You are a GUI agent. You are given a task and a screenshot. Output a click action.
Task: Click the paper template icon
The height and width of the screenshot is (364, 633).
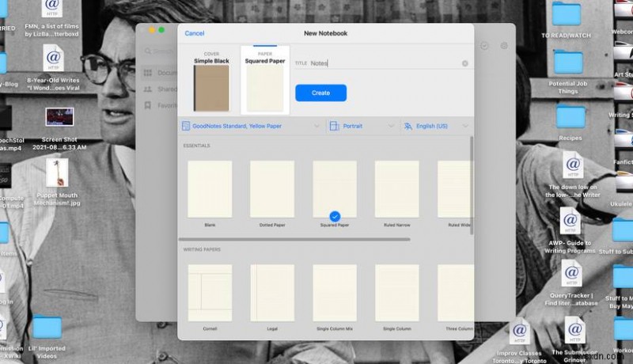tap(186, 127)
